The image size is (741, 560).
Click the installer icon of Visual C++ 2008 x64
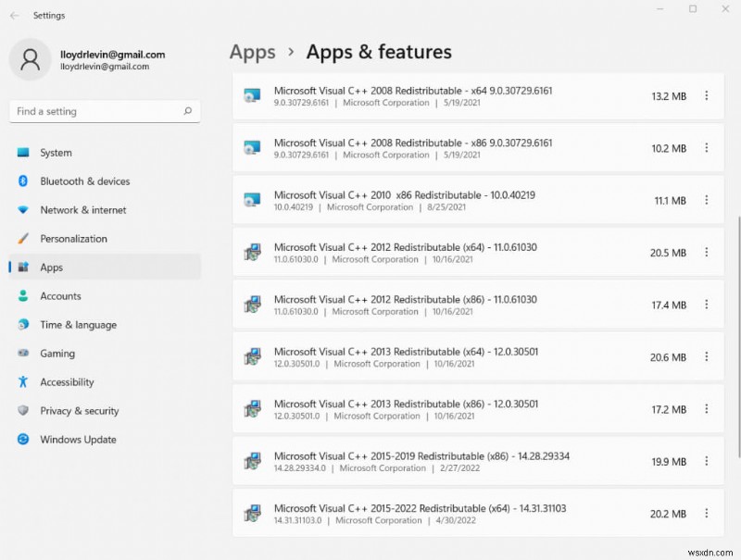tap(252, 96)
